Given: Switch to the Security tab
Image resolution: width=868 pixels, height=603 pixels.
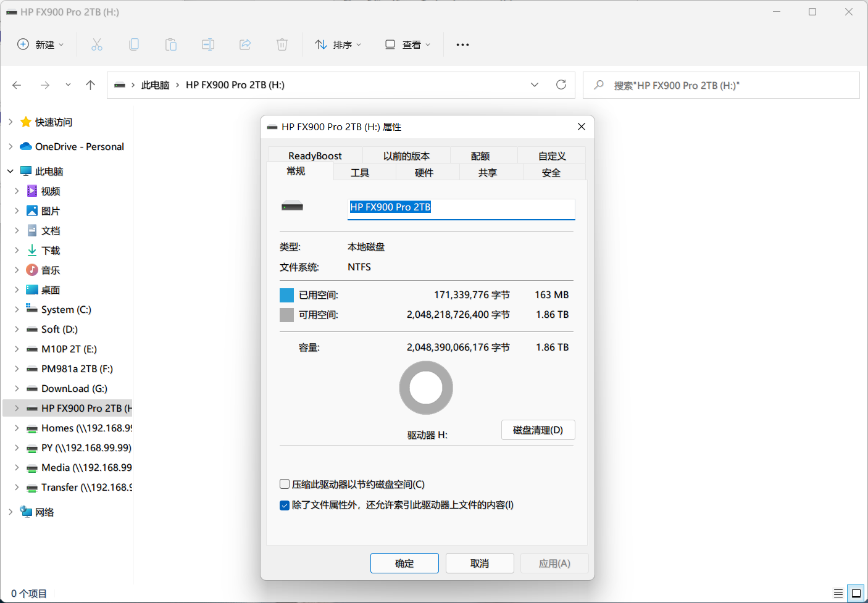Looking at the screenshot, I should [x=551, y=172].
